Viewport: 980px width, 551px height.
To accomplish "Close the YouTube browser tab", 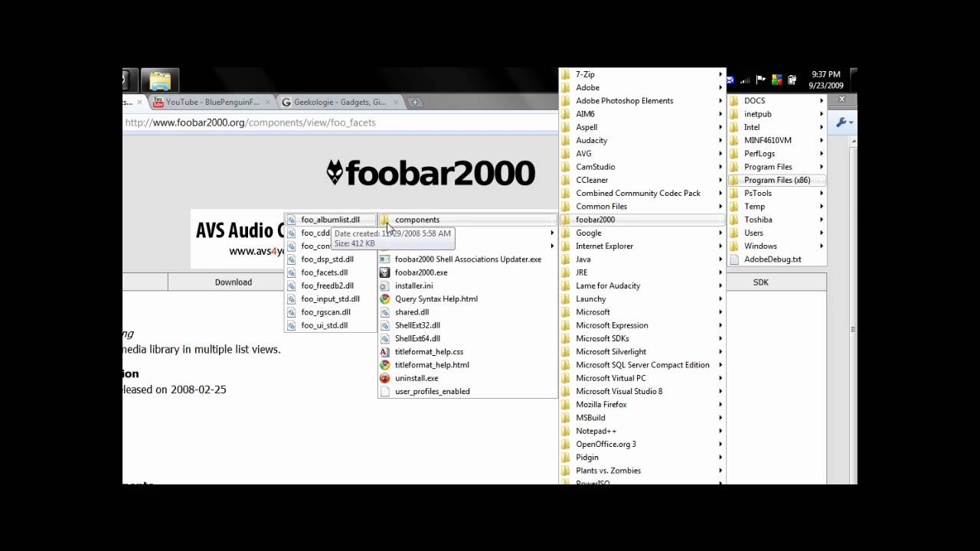I will click(268, 102).
